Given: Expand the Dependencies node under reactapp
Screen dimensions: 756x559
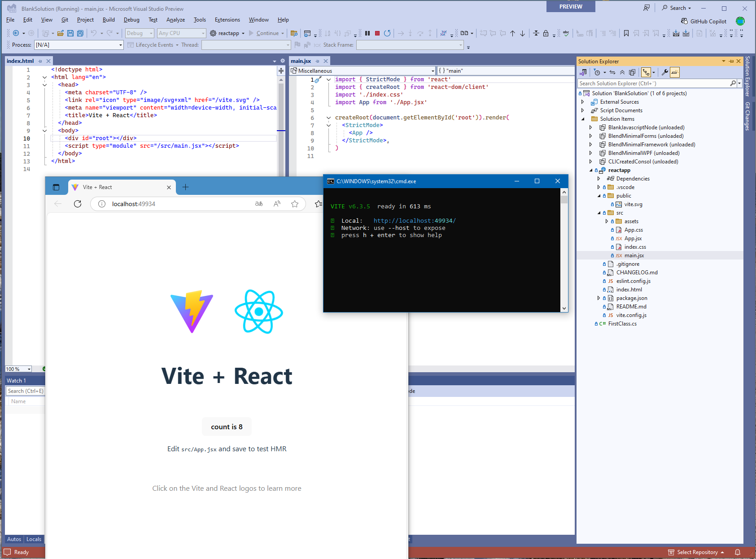Looking at the screenshot, I should pos(599,178).
